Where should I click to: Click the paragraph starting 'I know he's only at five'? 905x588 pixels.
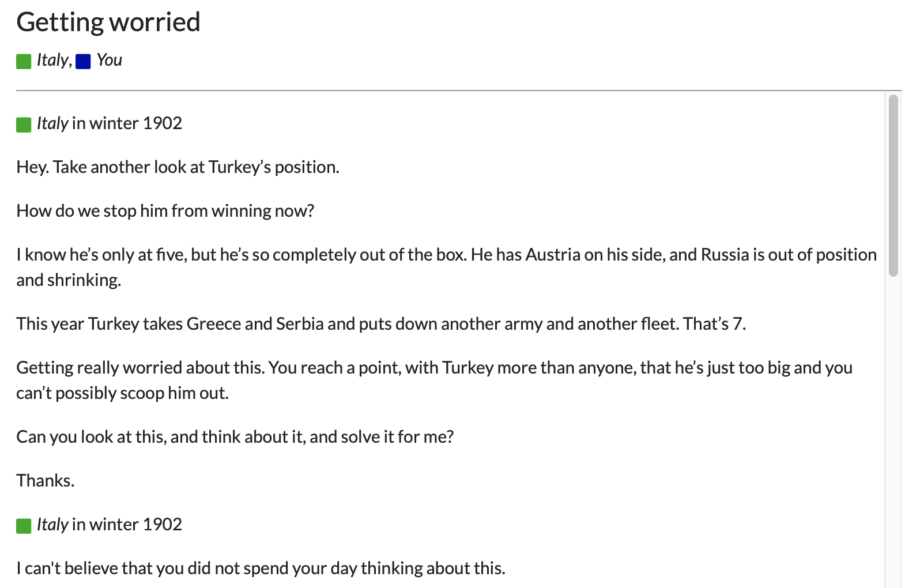point(447,267)
